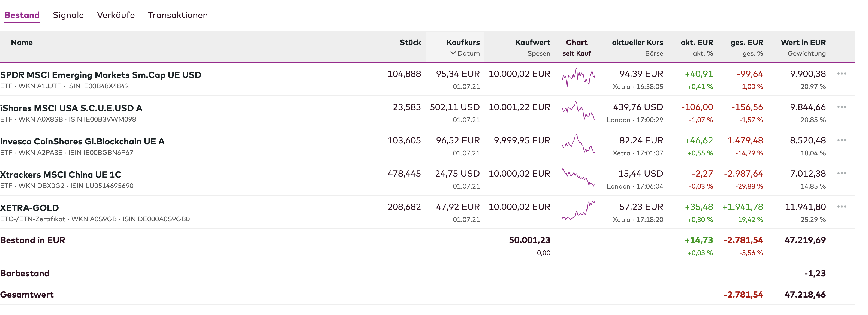This screenshot has height=315, width=868.
Task: Open three-dot menu for Invesco CoinShares Blockchain
Action: 841,140
